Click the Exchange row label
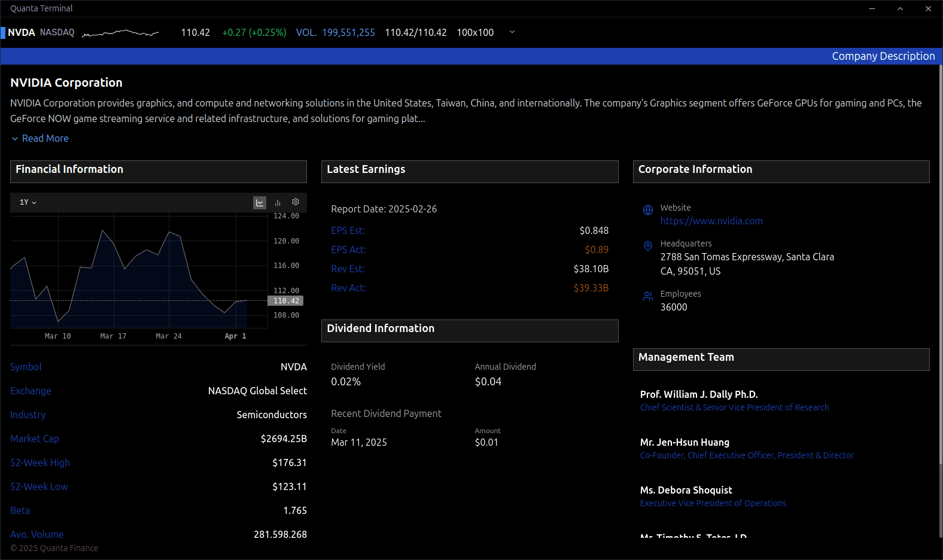Viewport: 943px width, 560px height. (31, 391)
